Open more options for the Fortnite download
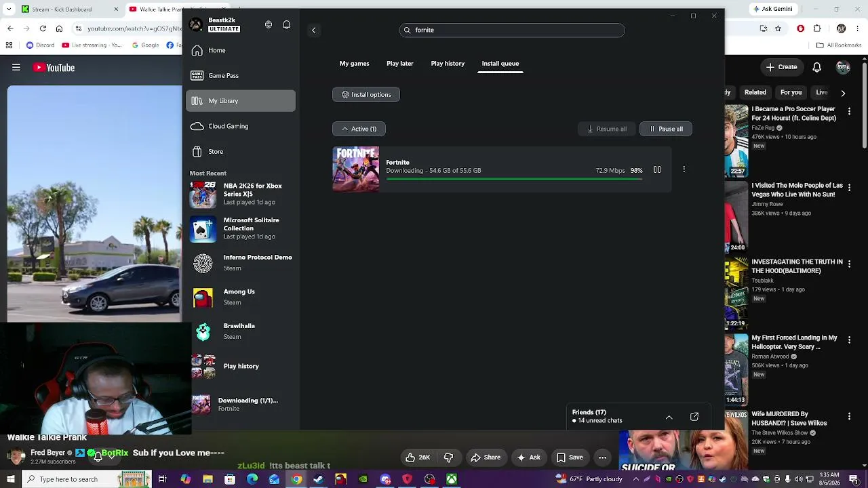The height and width of the screenshot is (488, 868). (x=684, y=169)
